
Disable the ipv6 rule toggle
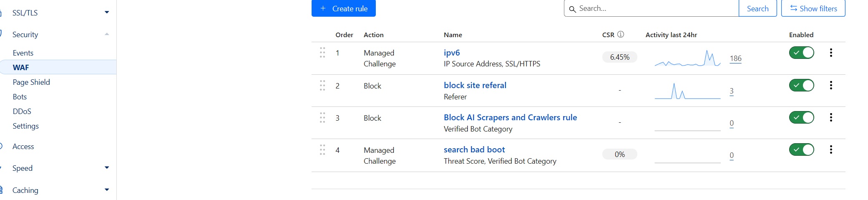tap(801, 53)
